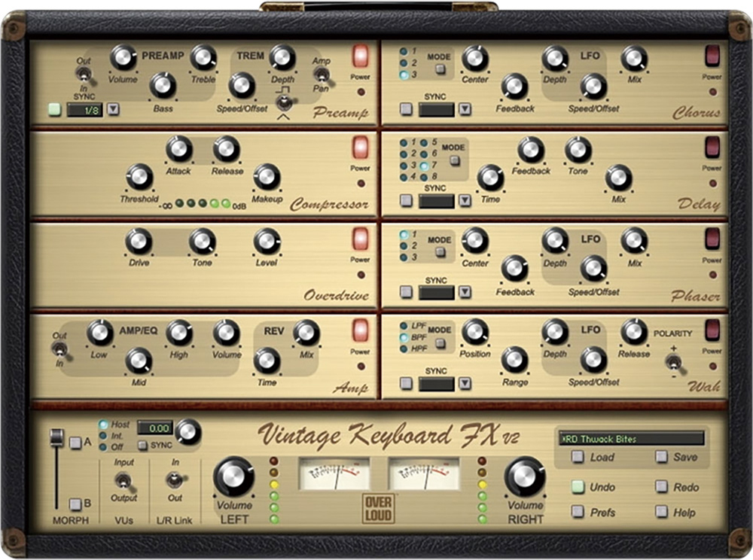The width and height of the screenshot is (753, 560).
Task: Flip the Amp module Out/In switch
Action: (60, 350)
